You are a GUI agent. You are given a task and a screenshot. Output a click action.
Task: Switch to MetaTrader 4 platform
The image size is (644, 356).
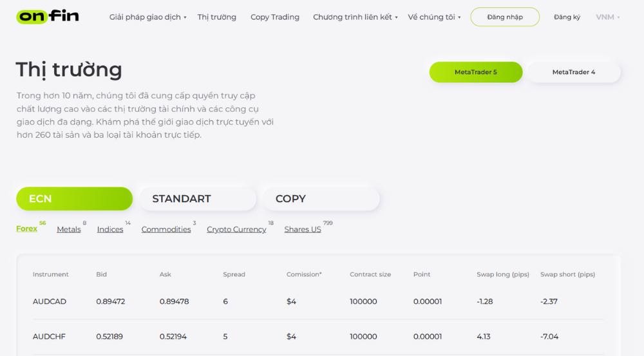(x=573, y=72)
